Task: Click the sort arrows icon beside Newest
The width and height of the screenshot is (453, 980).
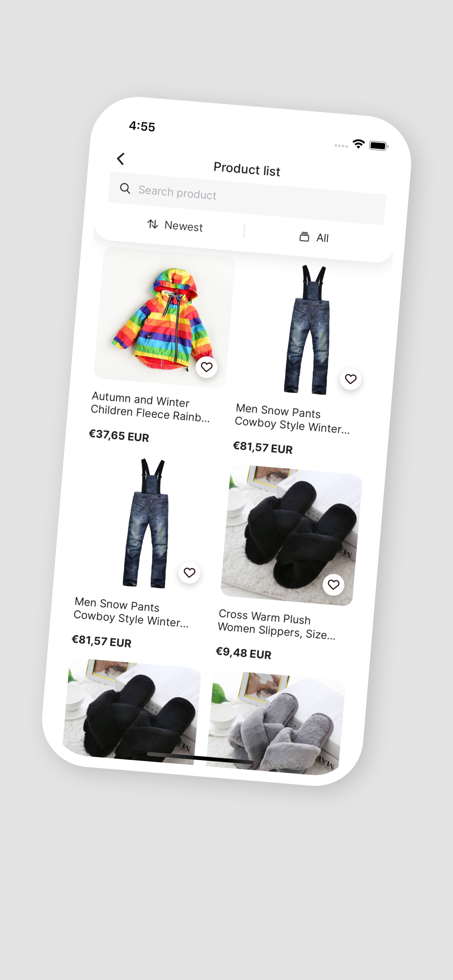Action: tap(153, 224)
